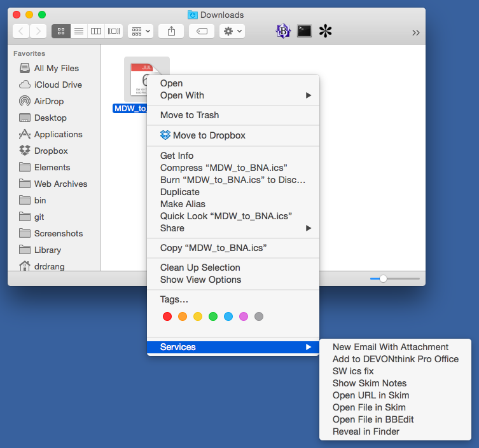
Task: Open the Terminal icon in toolbar
Action: [x=305, y=31]
